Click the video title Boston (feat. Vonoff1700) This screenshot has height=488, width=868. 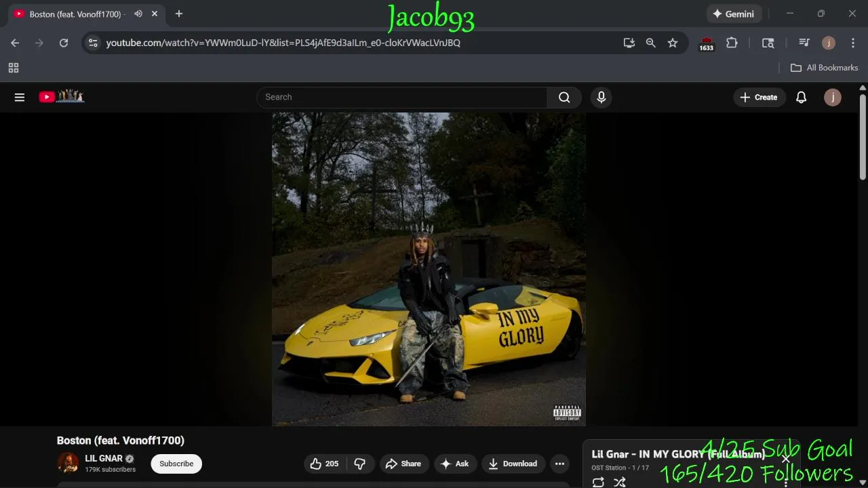pos(121,441)
